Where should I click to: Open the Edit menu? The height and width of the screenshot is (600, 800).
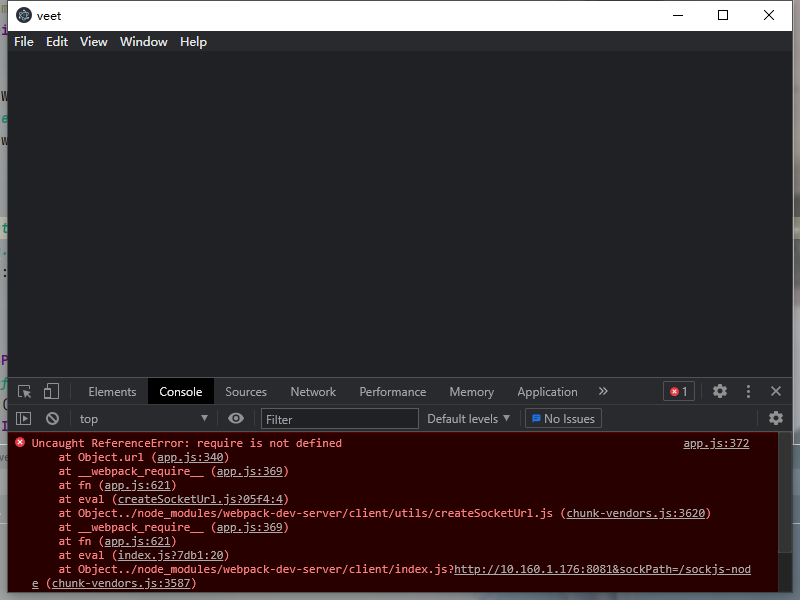(57, 42)
